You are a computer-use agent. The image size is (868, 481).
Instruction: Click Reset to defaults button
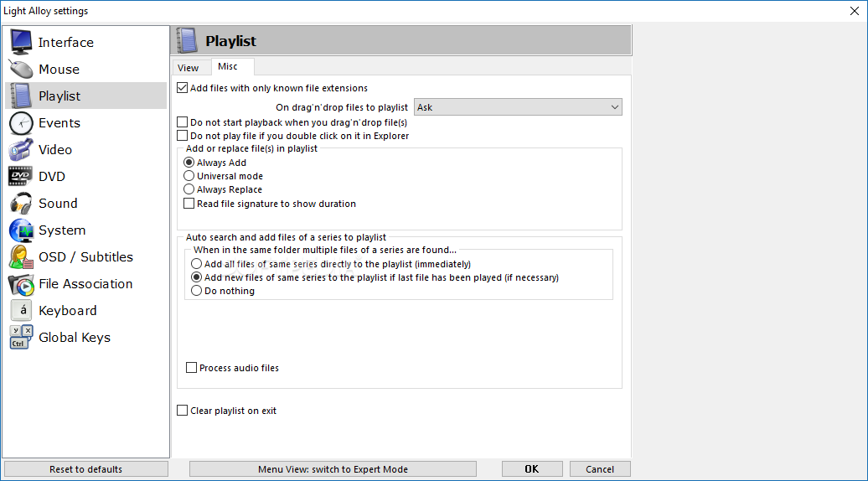click(x=85, y=468)
